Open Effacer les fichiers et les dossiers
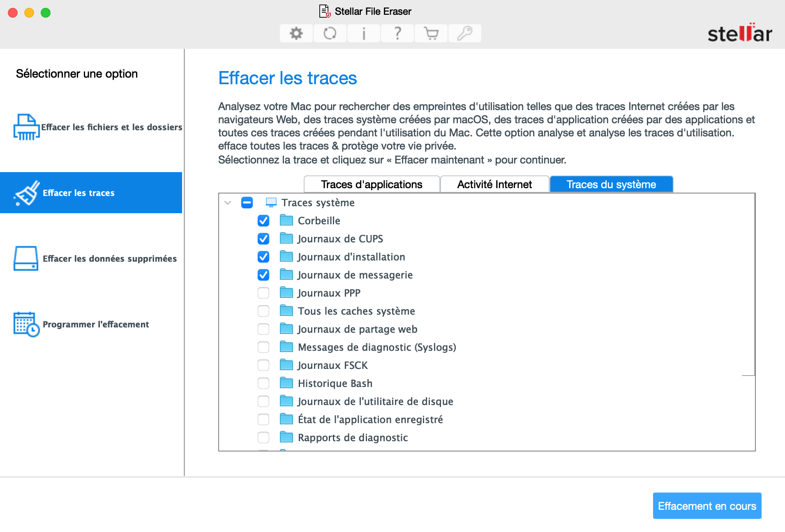Image resolution: width=785 pixels, height=532 pixels. point(91,127)
